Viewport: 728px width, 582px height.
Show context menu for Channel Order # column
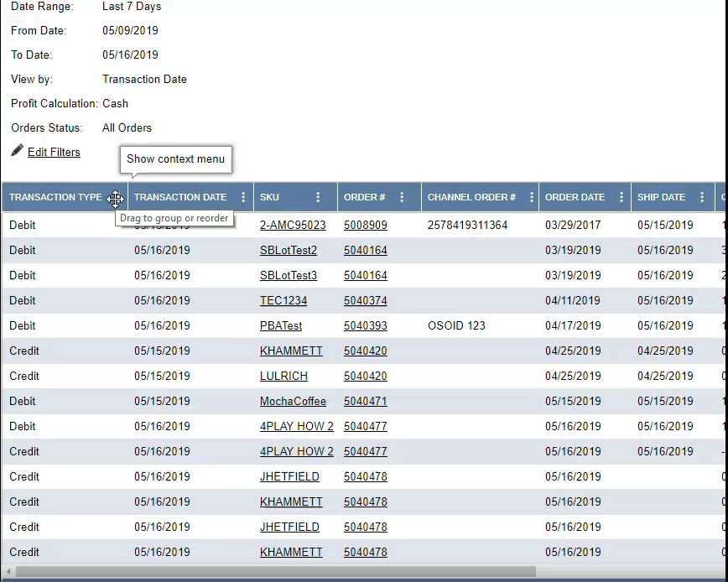click(528, 198)
